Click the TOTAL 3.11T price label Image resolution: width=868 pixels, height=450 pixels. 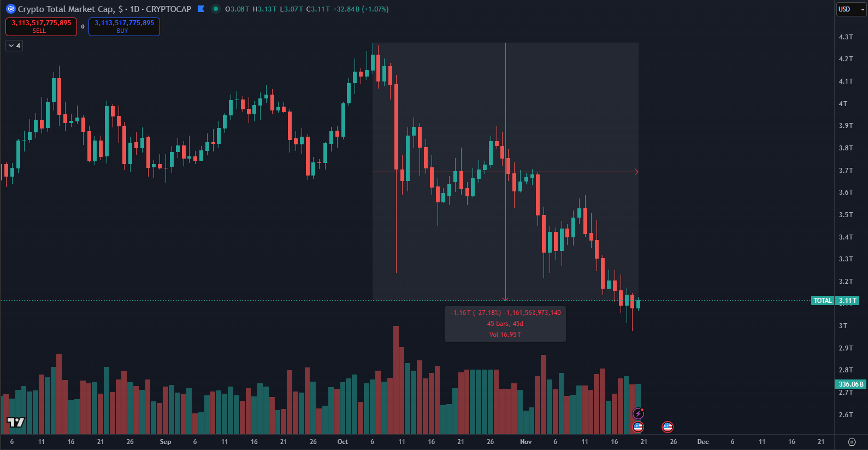(x=835, y=301)
